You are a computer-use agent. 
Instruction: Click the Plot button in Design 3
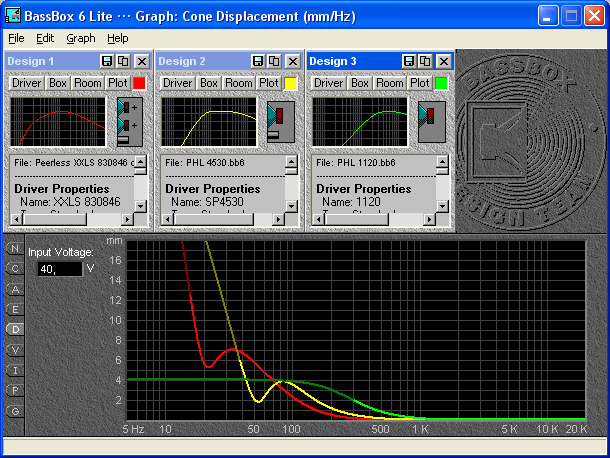(x=419, y=83)
